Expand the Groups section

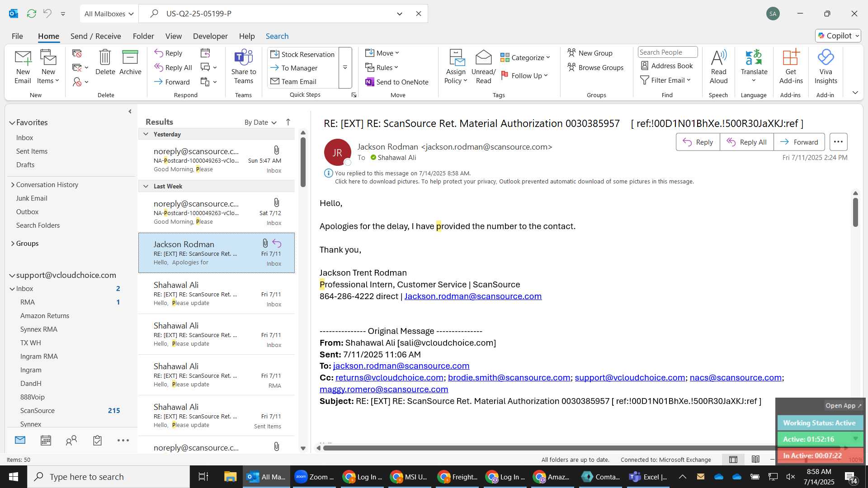tap(13, 244)
